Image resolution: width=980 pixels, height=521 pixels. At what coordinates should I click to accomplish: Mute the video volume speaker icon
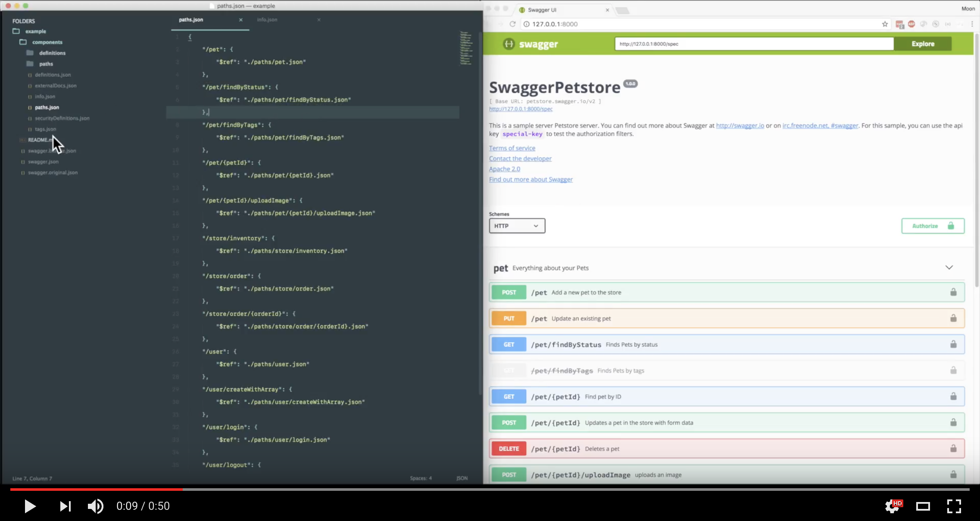[x=95, y=506]
